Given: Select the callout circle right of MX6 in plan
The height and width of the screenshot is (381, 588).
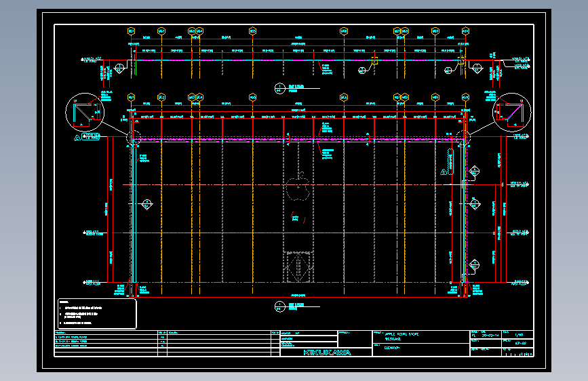Looking at the screenshot, I should (362, 70).
